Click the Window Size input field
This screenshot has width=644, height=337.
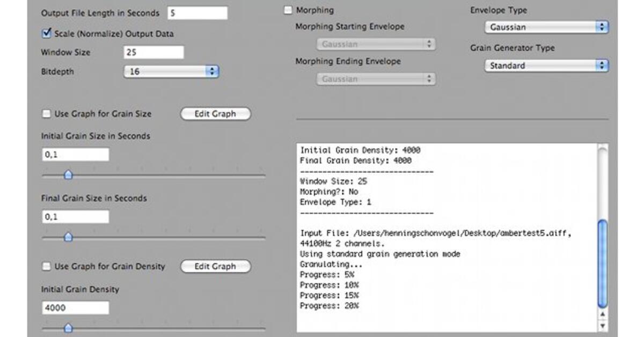155,52
